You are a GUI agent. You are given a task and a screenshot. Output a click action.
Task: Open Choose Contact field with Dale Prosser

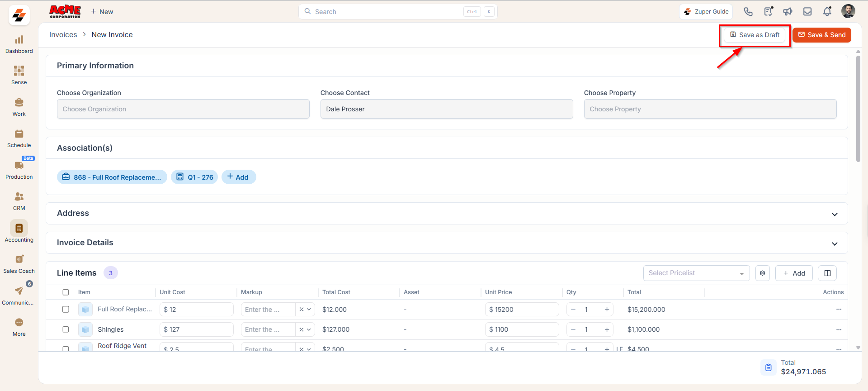[x=447, y=109]
